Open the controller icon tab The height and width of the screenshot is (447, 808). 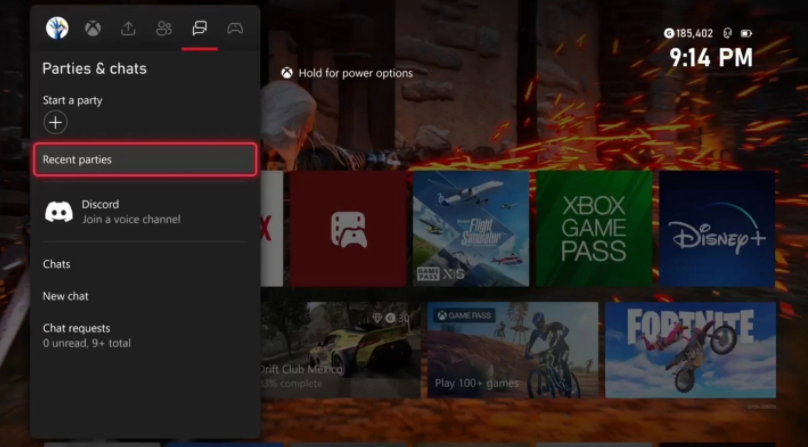tap(235, 28)
